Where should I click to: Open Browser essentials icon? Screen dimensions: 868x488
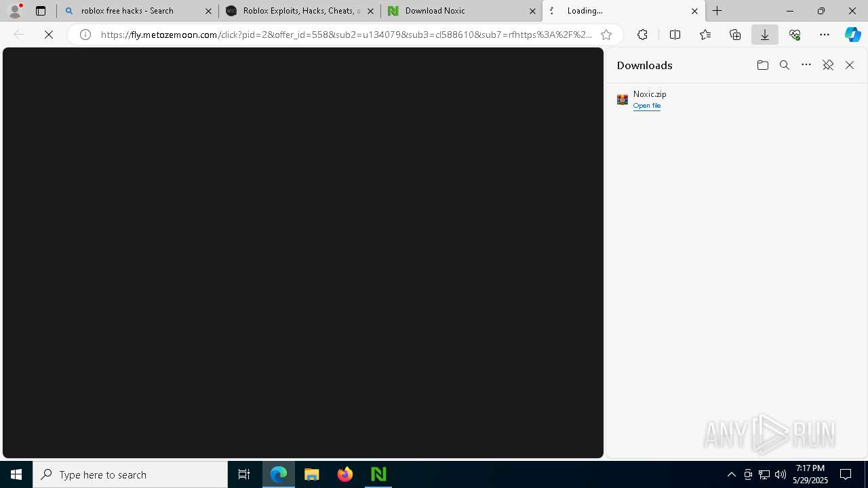[x=795, y=35]
